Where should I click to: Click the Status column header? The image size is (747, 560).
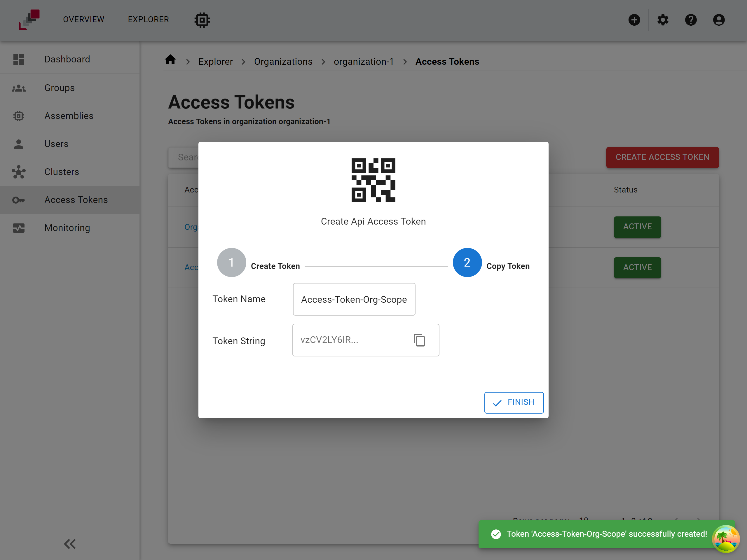(625, 190)
